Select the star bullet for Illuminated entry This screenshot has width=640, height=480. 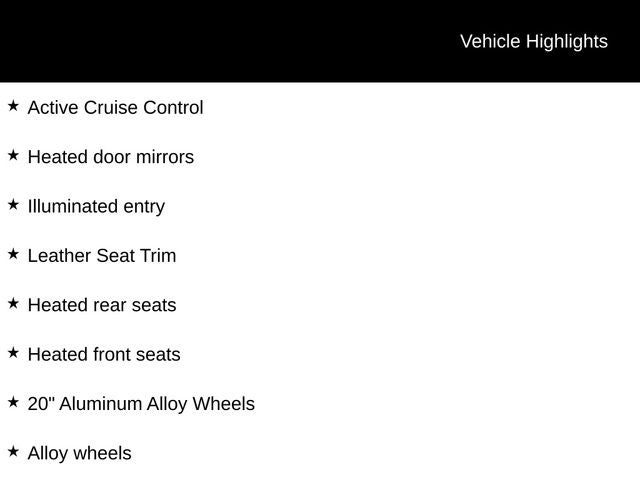[13, 204]
